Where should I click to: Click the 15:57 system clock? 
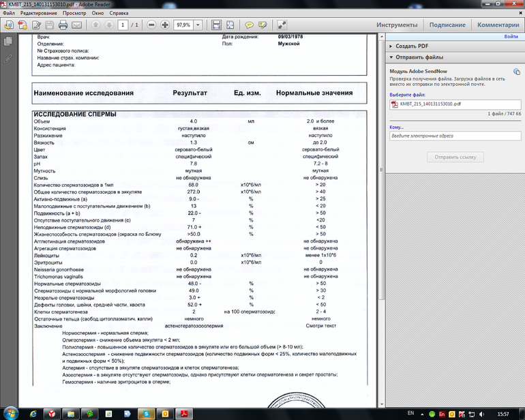click(x=503, y=415)
